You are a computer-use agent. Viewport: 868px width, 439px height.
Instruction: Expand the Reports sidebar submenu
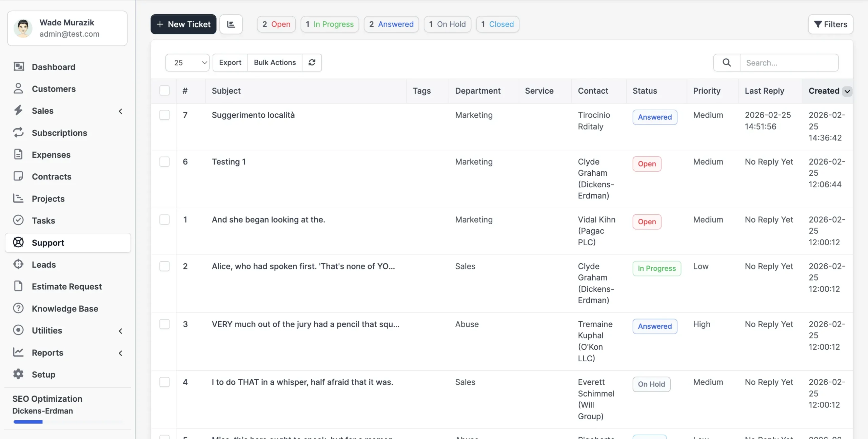click(x=120, y=353)
